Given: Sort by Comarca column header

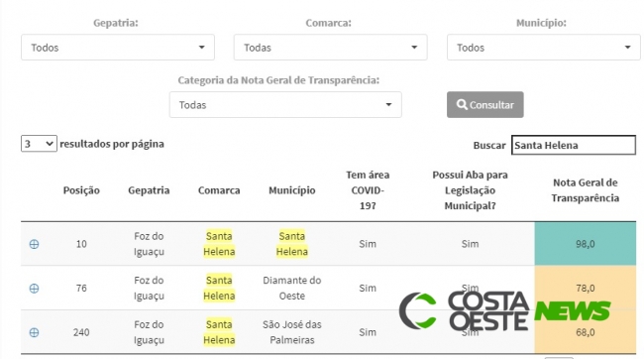Looking at the screenshot, I should (x=219, y=190).
